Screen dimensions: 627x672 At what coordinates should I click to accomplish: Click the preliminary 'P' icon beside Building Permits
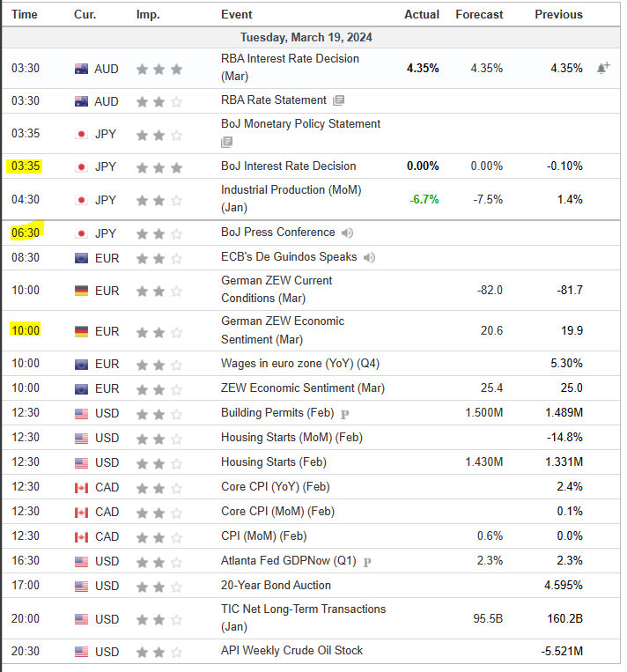pyautogui.click(x=345, y=414)
